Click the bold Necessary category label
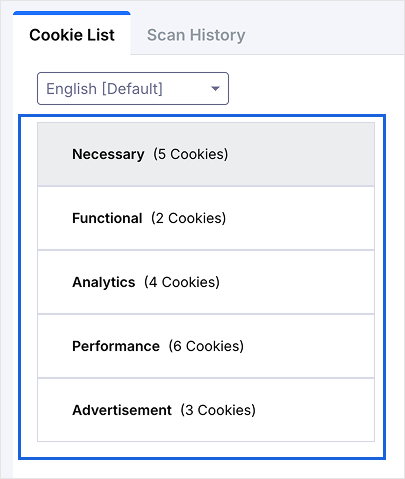 pyautogui.click(x=108, y=154)
